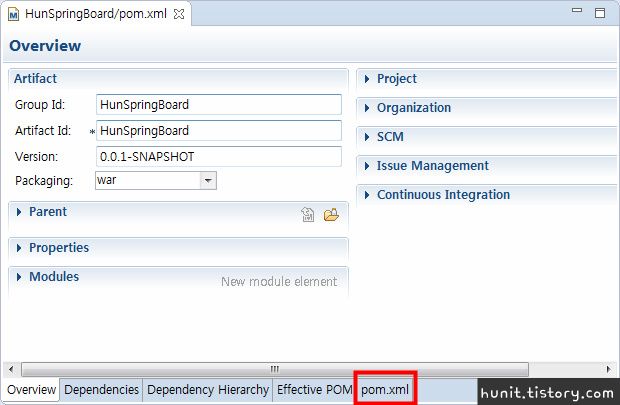This screenshot has width=620, height=405.
Task: Minimize the editor pane
Action: [577, 10]
